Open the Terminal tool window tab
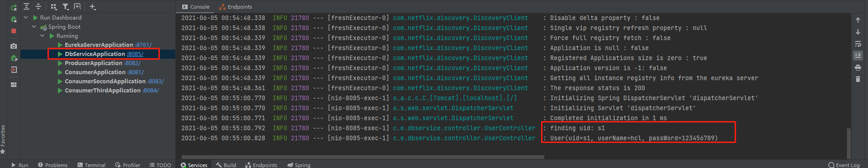The width and height of the screenshot is (868, 168). pyautogui.click(x=91, y=165)
